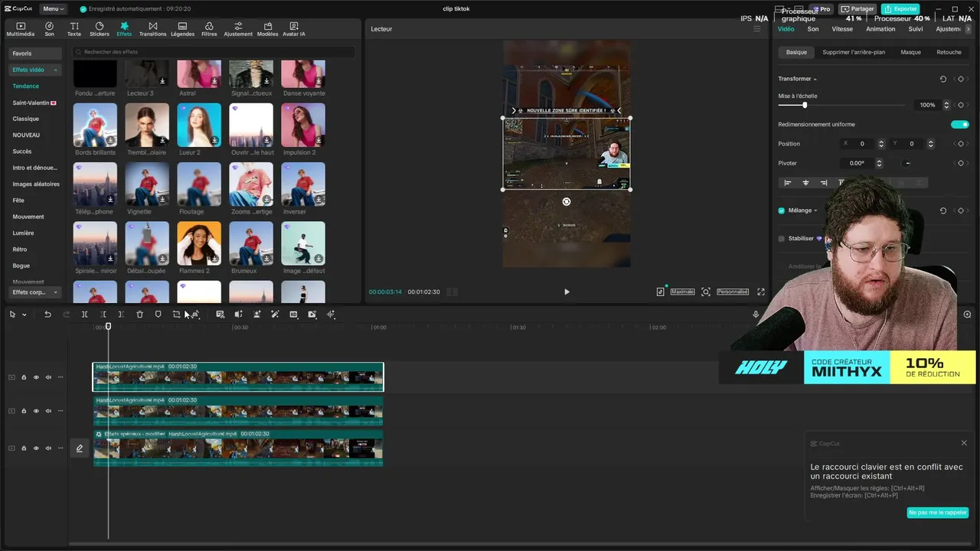Play the preview in the Lecteur
This screenshot has width=980, height=551.
click(x=567, y=292)
